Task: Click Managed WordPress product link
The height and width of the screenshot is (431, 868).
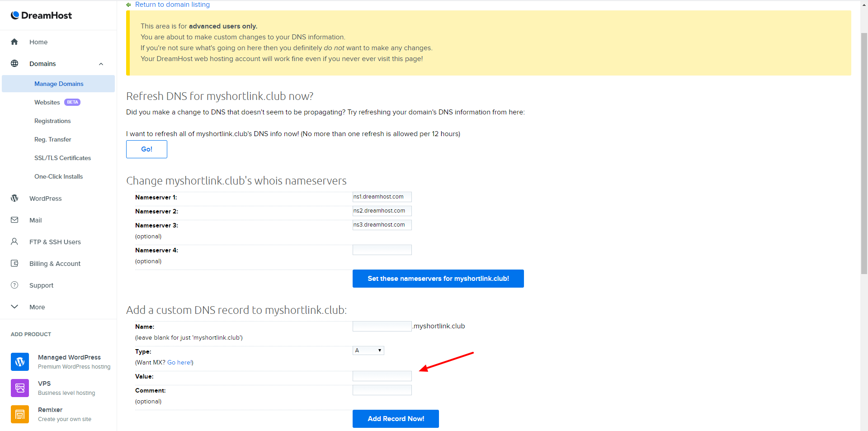Action: click(74, 362)
